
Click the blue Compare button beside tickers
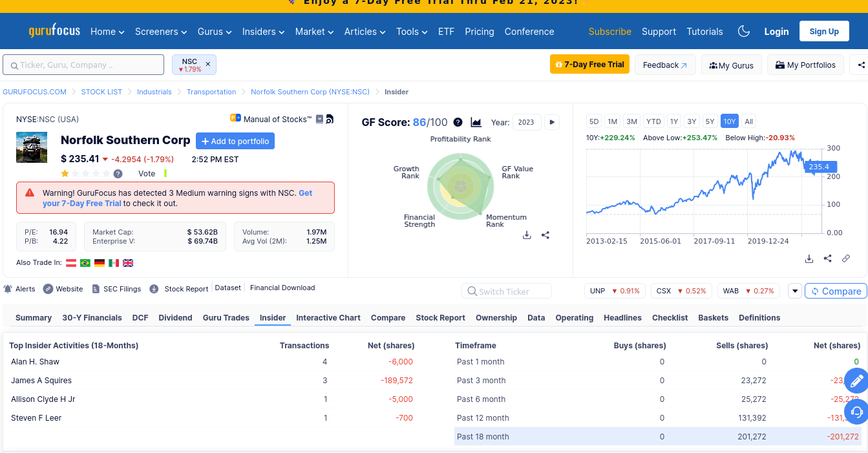tap(836, 291)
